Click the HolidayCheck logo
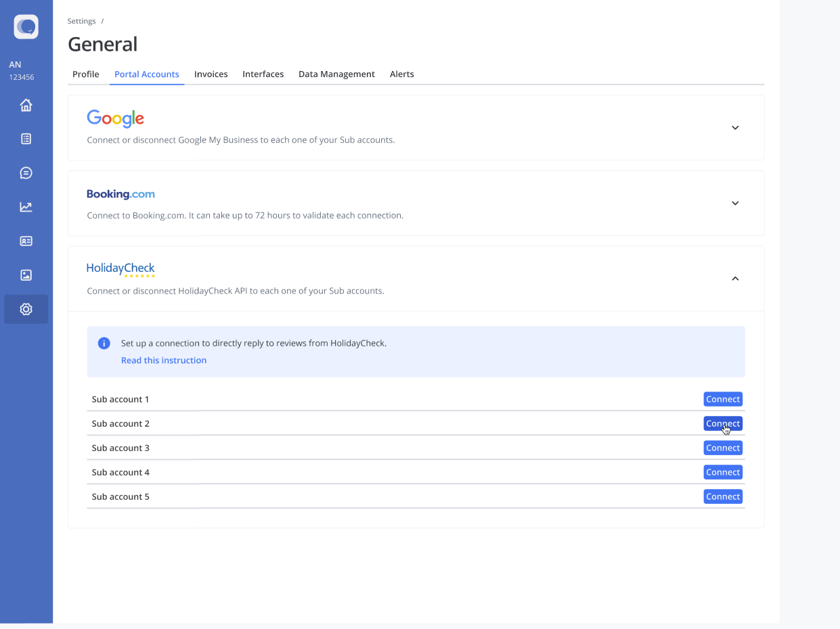The height and width of the screenshot is (629, 840). click(120, 269)
